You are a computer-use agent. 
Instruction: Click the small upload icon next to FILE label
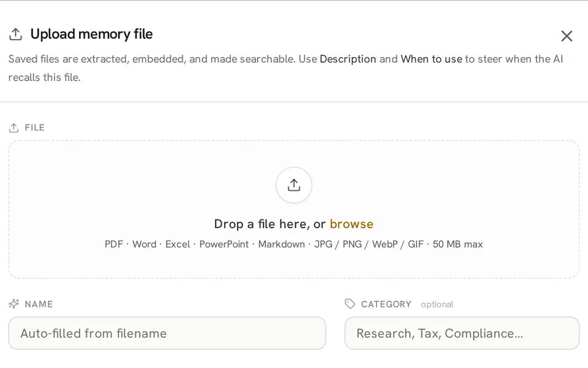tap(14, 128)
